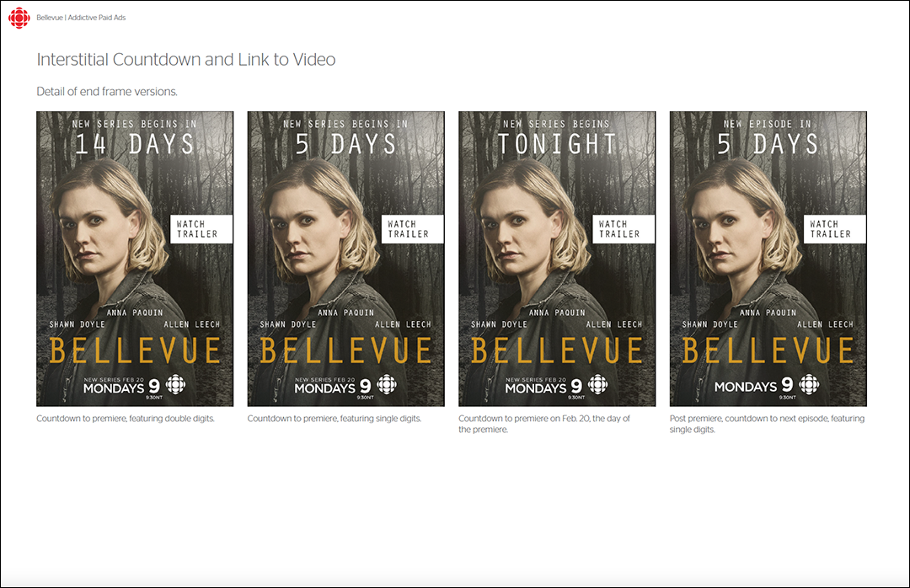Click the Bellevue | Addictive Paid Ads header text

(x=81, y=18)
